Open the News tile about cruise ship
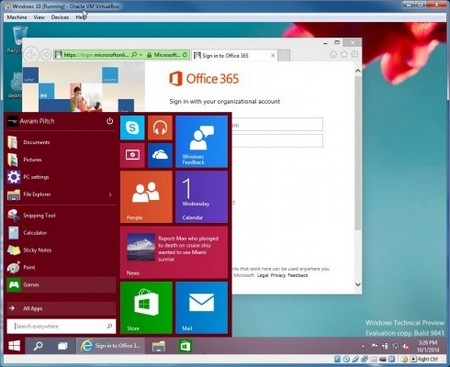The image size is (450, 367). click(x=174, y=252)
